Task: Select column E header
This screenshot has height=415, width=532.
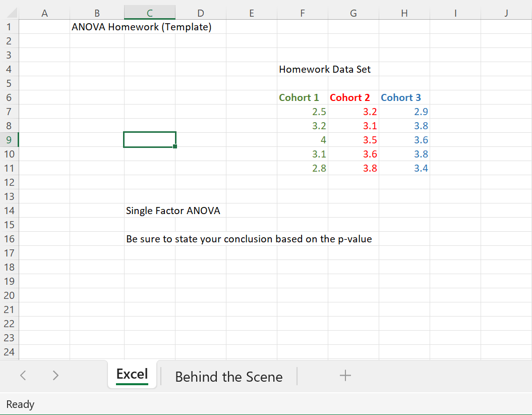Action: click(252, 13)
